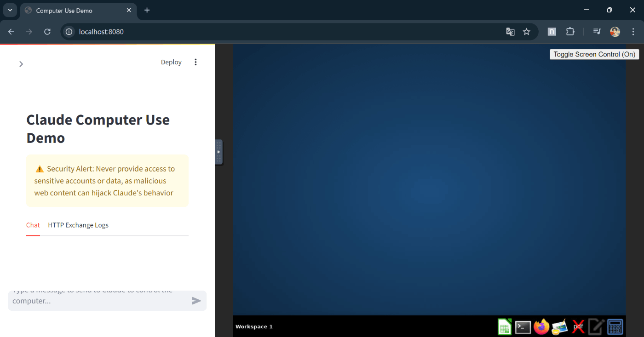The image size is (644, 337).
Task: Reload the localhost page
Action: [47, 32]
